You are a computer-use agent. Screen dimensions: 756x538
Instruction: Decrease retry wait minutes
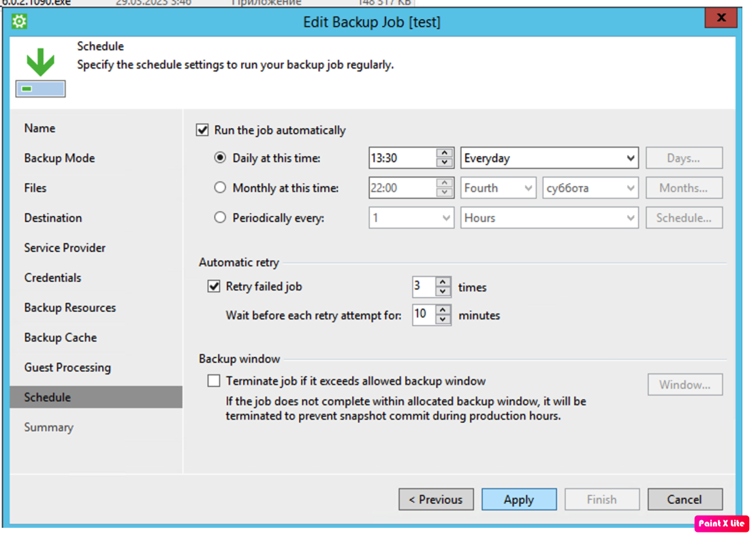pyautogui.click(x=443, y=319)
